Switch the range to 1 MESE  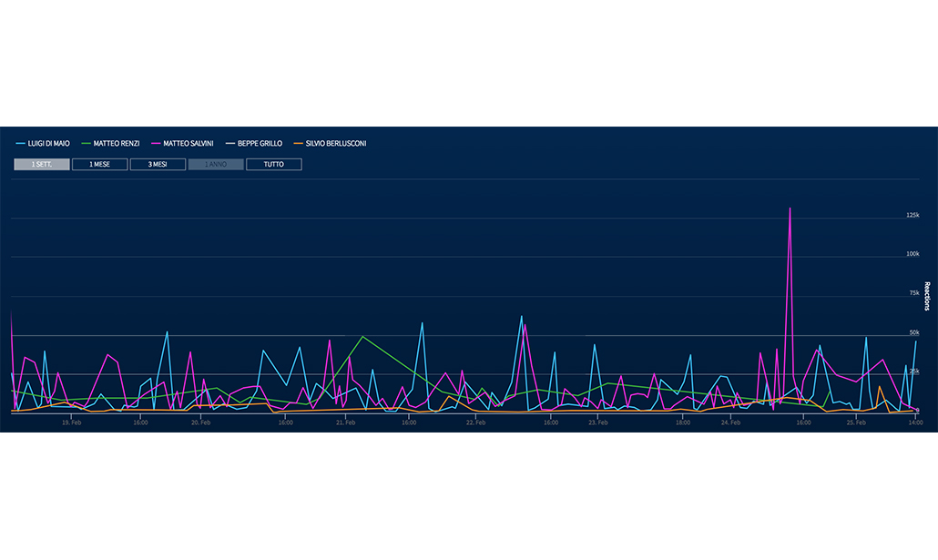[99, 165]
